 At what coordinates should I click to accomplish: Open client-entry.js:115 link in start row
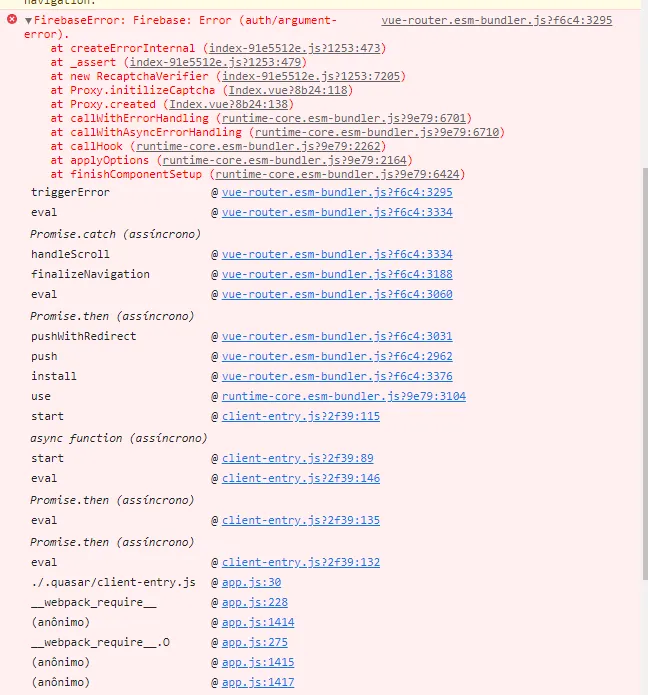pos(301,416)
